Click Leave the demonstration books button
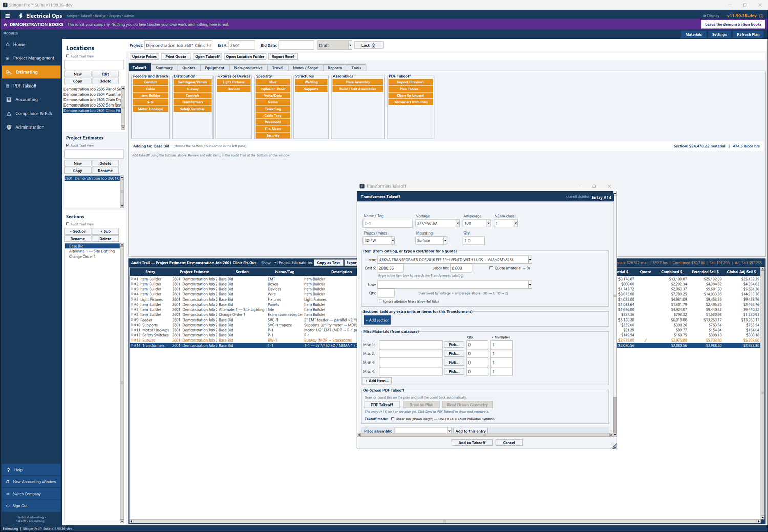 [x=733, y=25]
